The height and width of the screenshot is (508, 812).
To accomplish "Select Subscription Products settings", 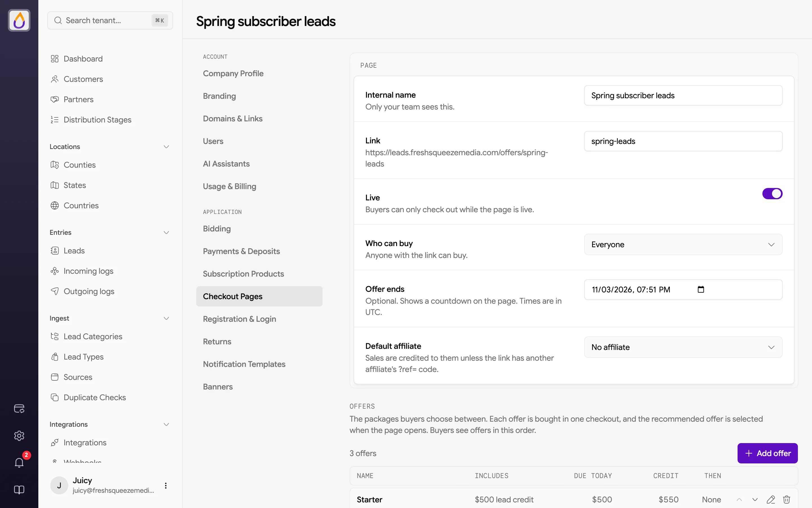I will pyautogui.click(x=243, y=274).
